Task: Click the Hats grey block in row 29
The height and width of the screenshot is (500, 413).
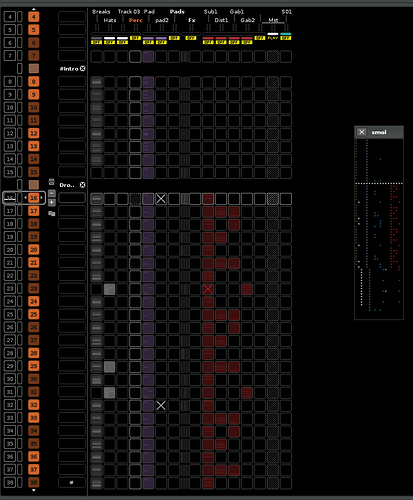Action: 109,367
